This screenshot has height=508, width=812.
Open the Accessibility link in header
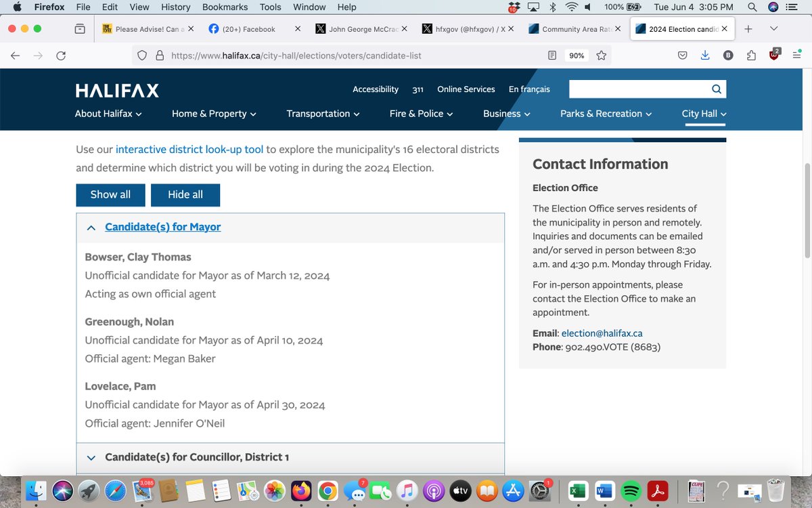[x=376, y=89]
